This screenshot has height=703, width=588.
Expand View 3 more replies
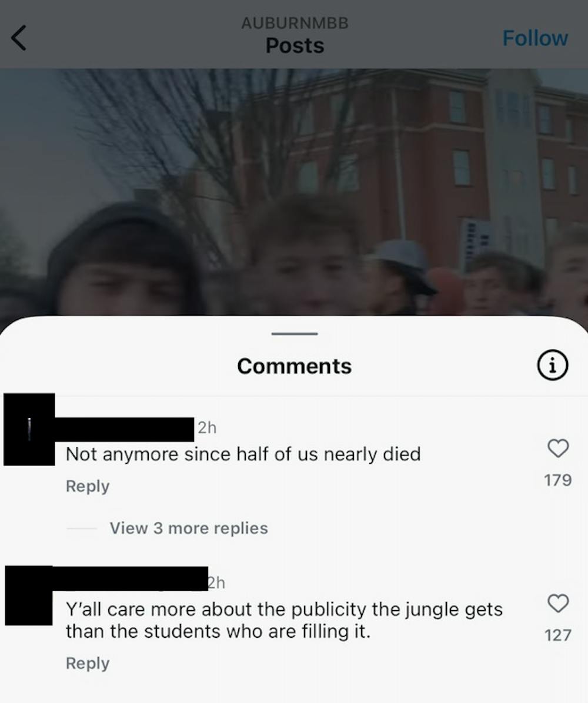tap(189, 528)
